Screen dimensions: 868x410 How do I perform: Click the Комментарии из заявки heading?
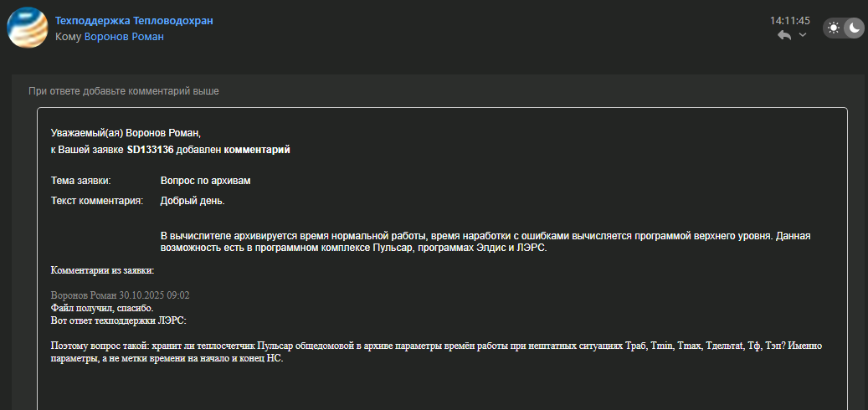click(102, 270)
